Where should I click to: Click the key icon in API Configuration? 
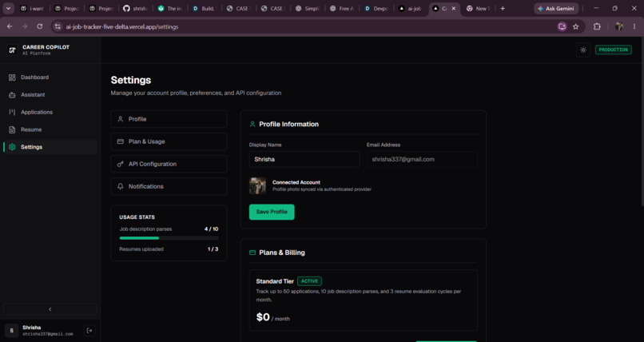(121, 164)
